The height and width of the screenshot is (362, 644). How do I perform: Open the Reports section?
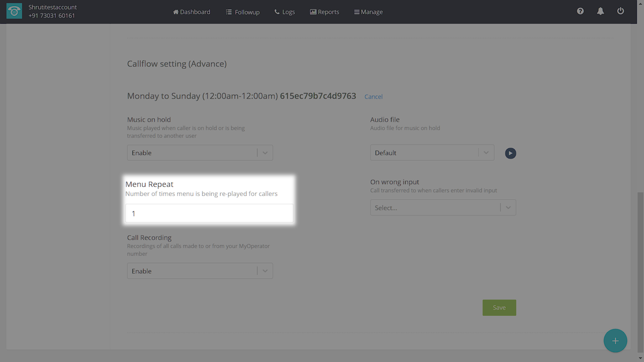tap(325, 12)
